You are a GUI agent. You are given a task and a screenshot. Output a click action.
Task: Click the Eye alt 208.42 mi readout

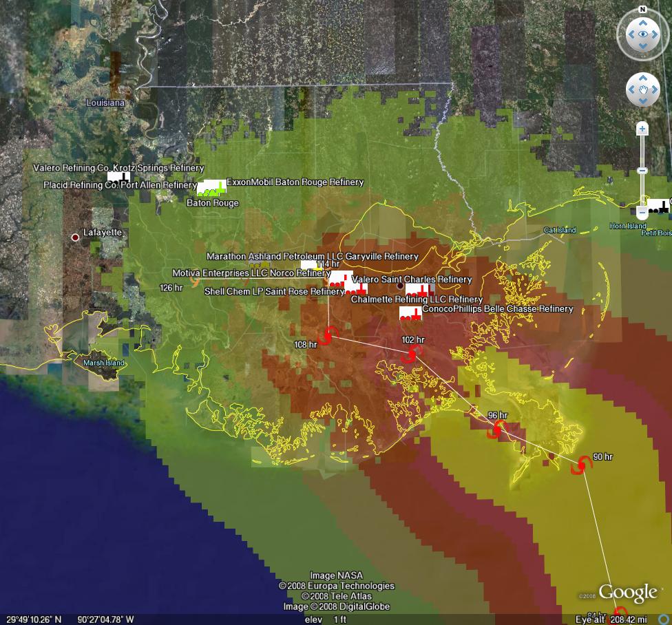coord(611,619)
